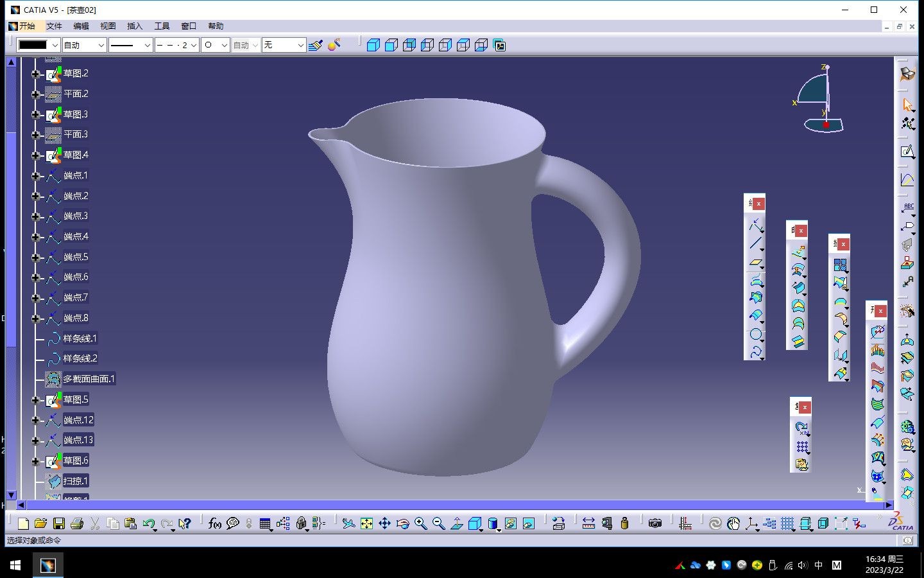
Task: Click the Fit All In view icon
Action: (x=366, y=523)
